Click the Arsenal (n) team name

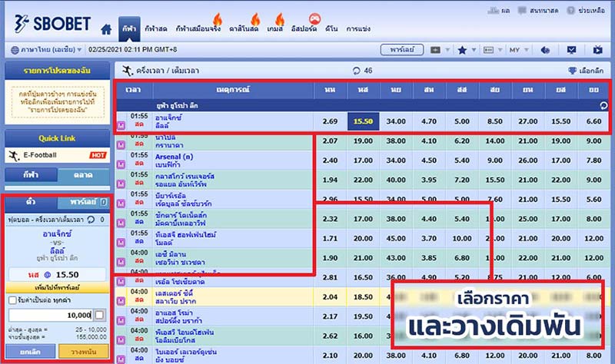175,157
